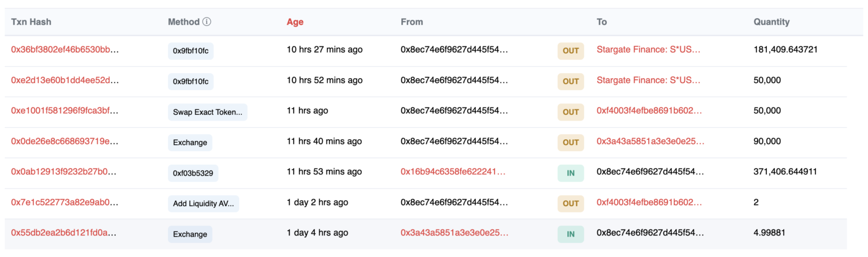
Task: Open transaction hash 0x36bf3802ef46b6530bb
Action: 65,50
